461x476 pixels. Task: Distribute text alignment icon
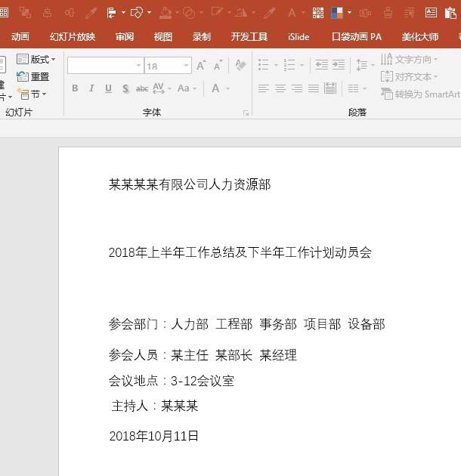coord(330,88)
